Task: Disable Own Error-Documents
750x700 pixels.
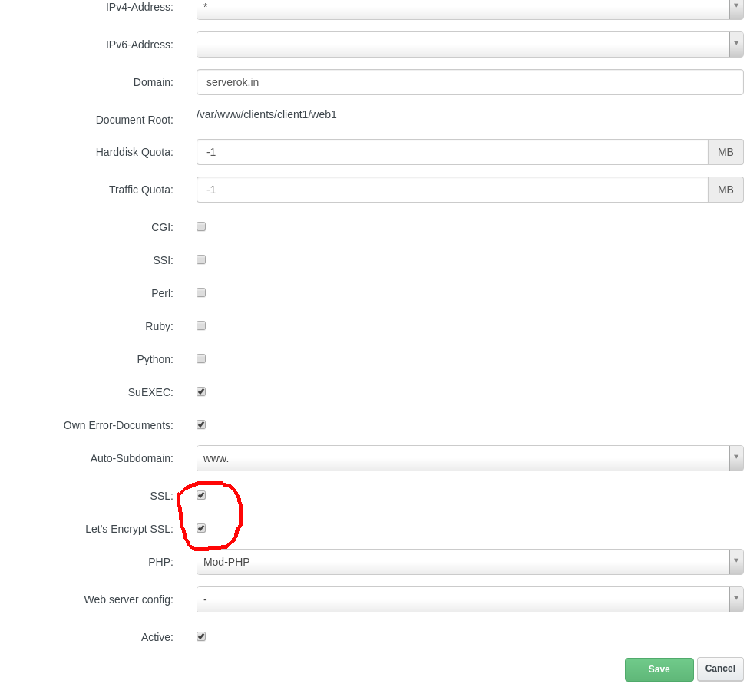Action: tap(200, 424)
